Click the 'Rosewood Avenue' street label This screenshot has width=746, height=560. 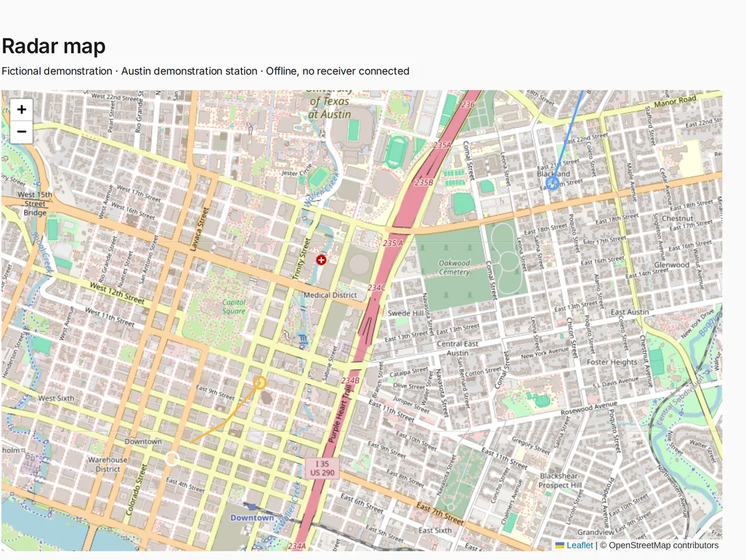pyautogui.click(x=587, y=410)
